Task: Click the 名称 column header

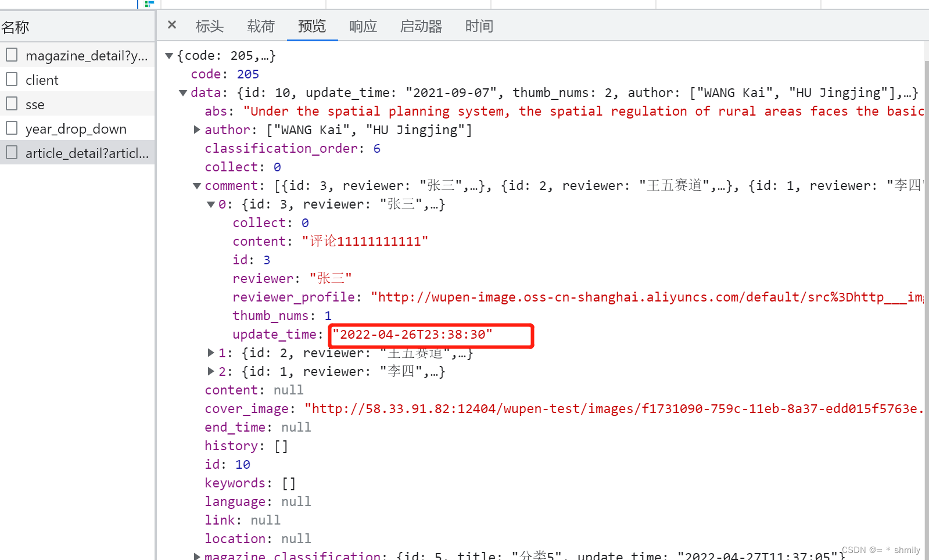Action: (x=15, y=27)
